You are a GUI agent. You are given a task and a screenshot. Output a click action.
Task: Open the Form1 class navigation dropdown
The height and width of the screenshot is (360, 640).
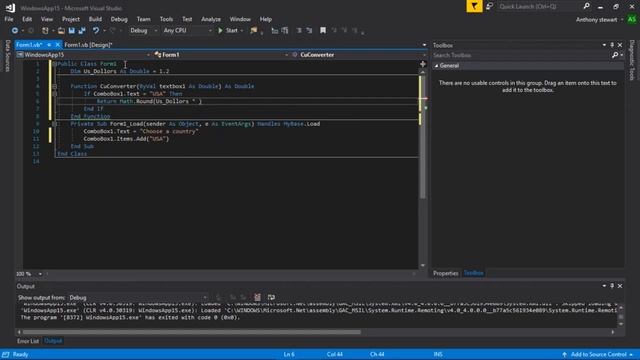pyautogui.click(x=221, y=55)
